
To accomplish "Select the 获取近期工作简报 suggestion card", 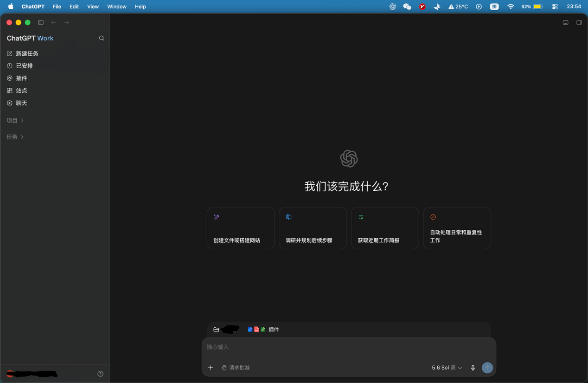I will (385, 228).
